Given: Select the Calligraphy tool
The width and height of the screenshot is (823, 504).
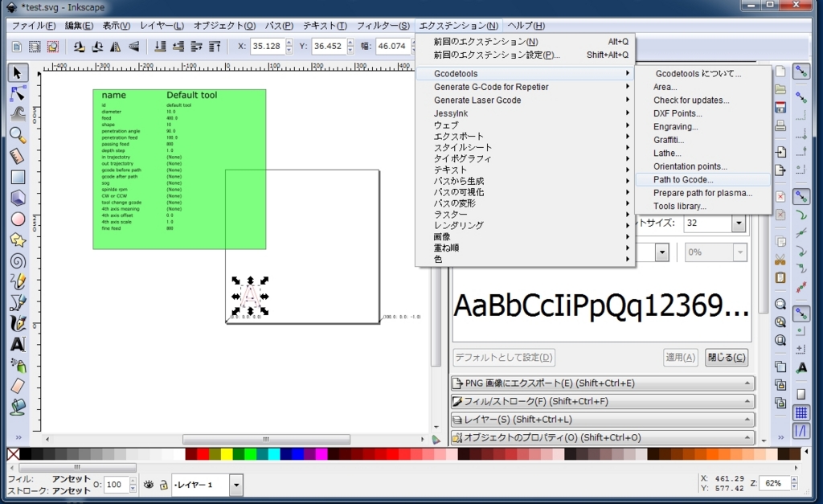Looking at the screenshot, I should 18,323.
